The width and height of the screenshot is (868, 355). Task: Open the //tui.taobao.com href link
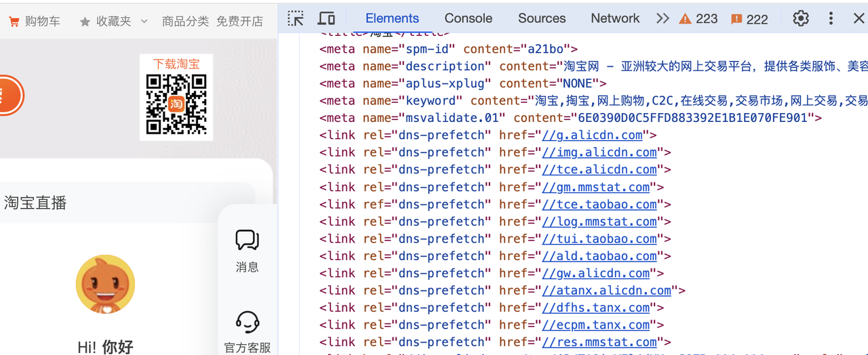pyautogui.click(x=599, y=238)
